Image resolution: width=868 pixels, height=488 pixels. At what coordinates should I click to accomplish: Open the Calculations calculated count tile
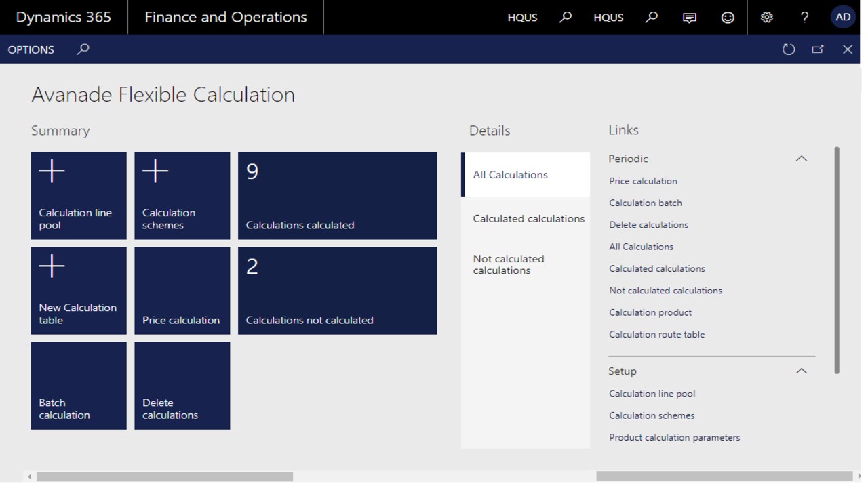coord(338,196)
